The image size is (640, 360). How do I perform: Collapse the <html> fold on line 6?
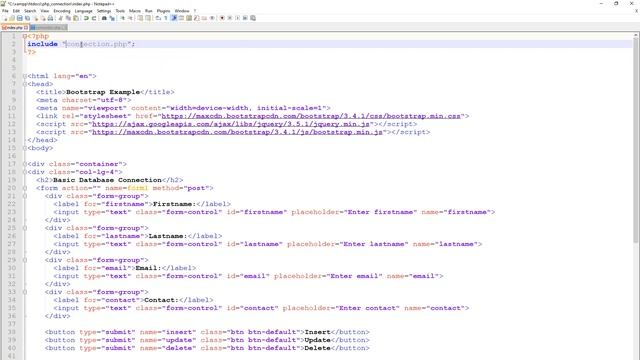(24, 76)
